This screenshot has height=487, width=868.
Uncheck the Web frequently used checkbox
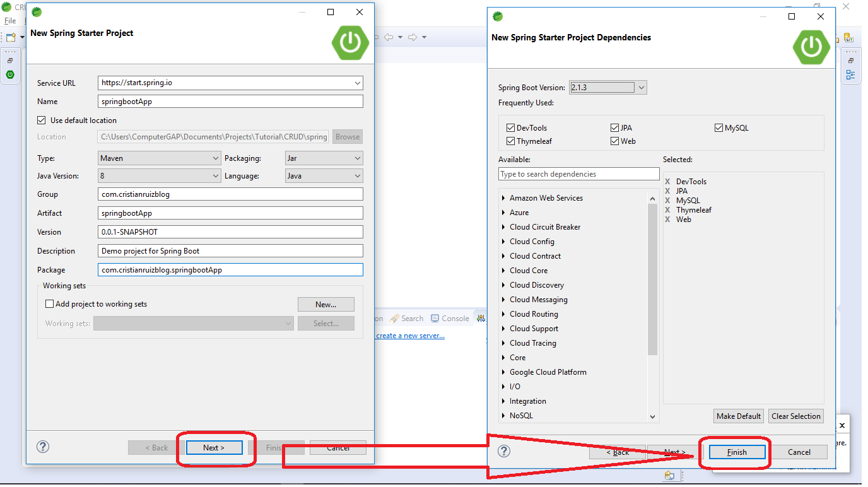coord(614,141)
